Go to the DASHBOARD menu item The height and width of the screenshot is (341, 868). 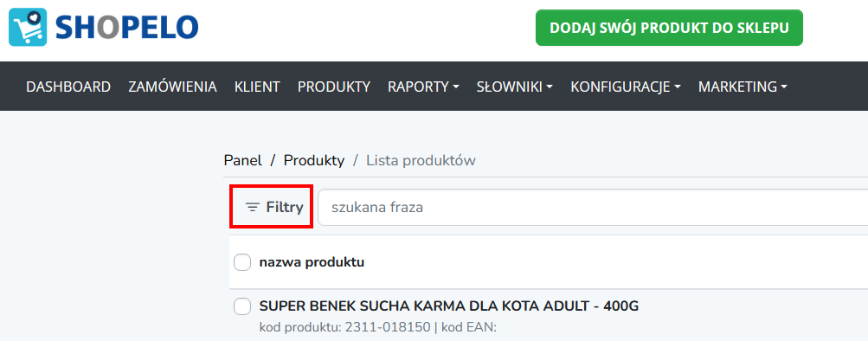[x=68, y=87]
